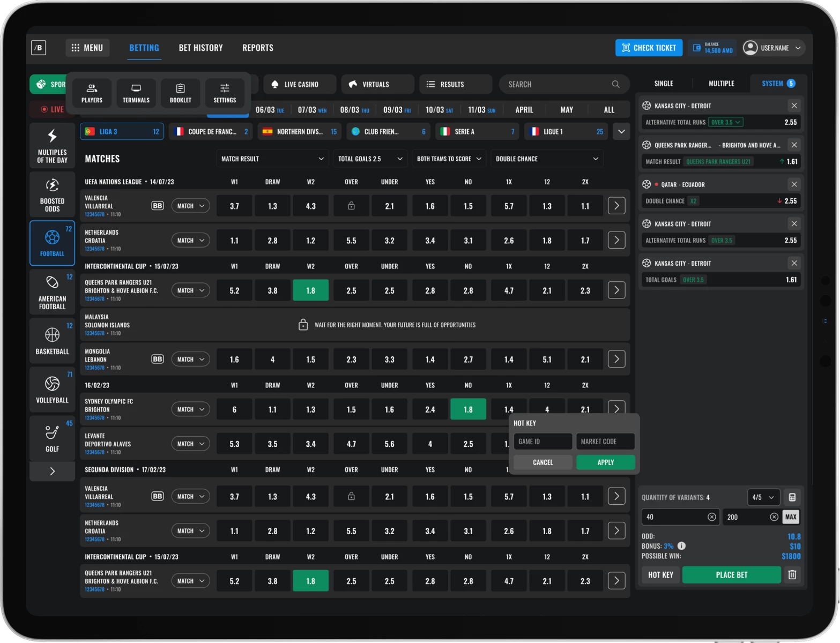Click the Game ID input field
Viewport: 840px width, 643px height.
pos(542,442)
